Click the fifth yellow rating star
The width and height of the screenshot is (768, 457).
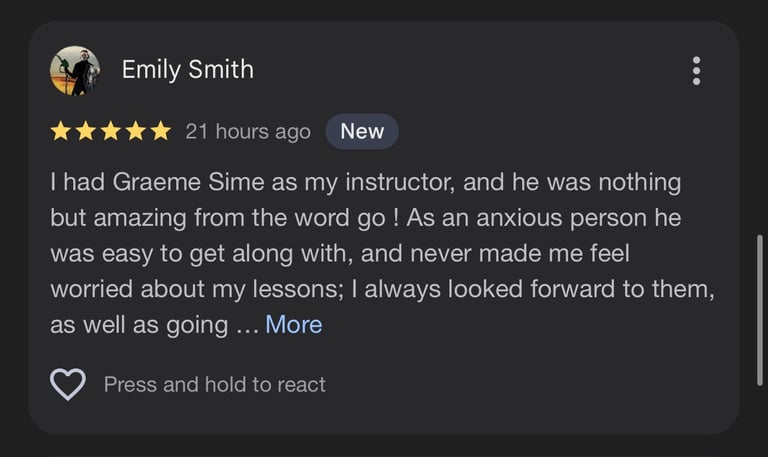[161, 131]
